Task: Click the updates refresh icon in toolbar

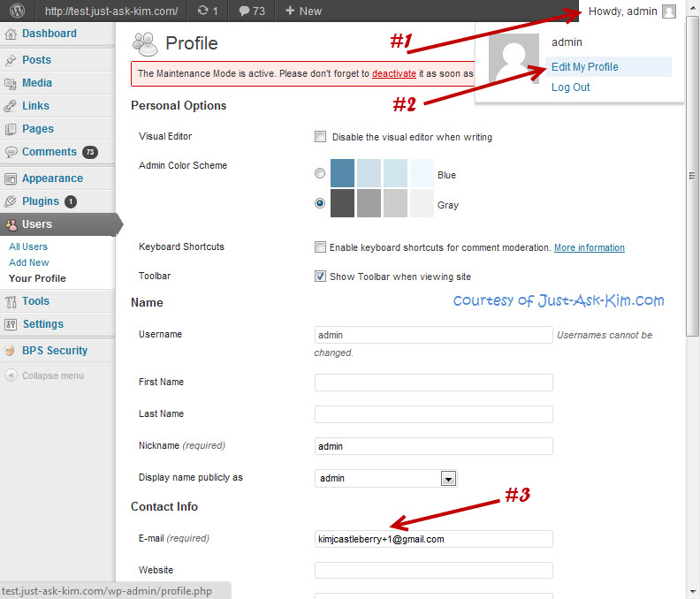Action: 203,11
